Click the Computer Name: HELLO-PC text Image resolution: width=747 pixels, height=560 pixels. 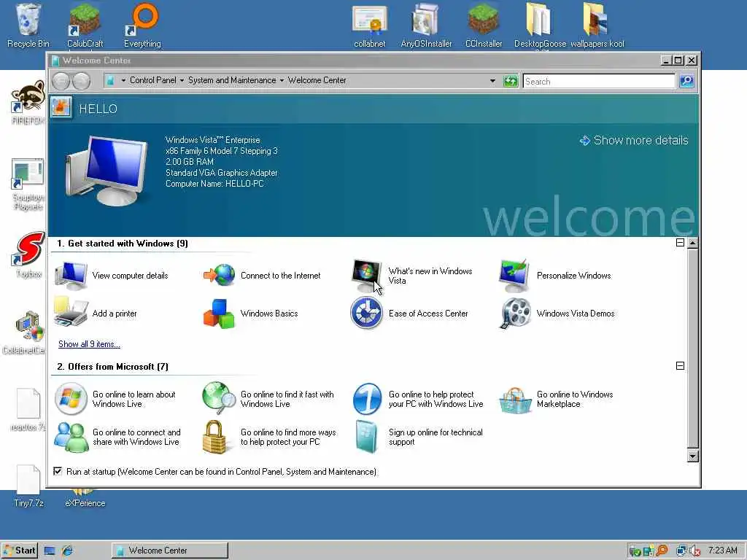(214, 184)
